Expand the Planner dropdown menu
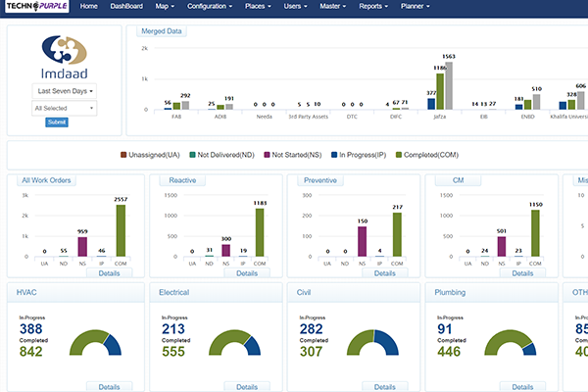The height and width of the screenshot is (392, 588). point(416,6)
